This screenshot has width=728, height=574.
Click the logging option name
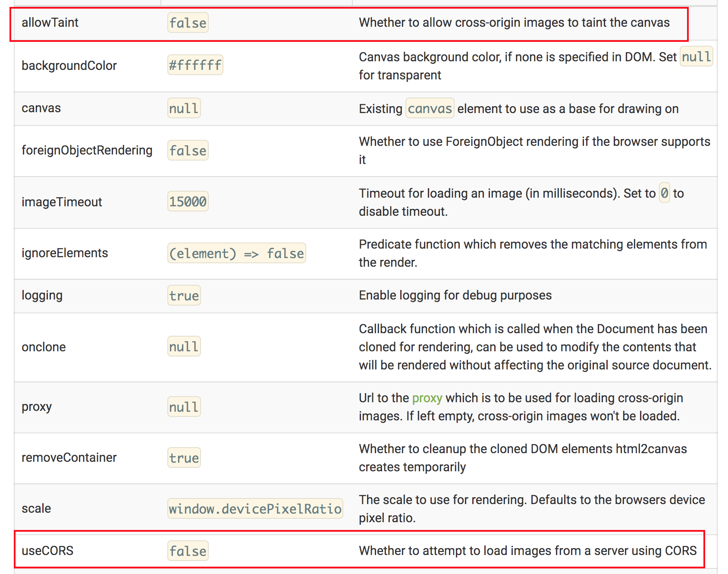pyautogui.click(x=42, y=296)
